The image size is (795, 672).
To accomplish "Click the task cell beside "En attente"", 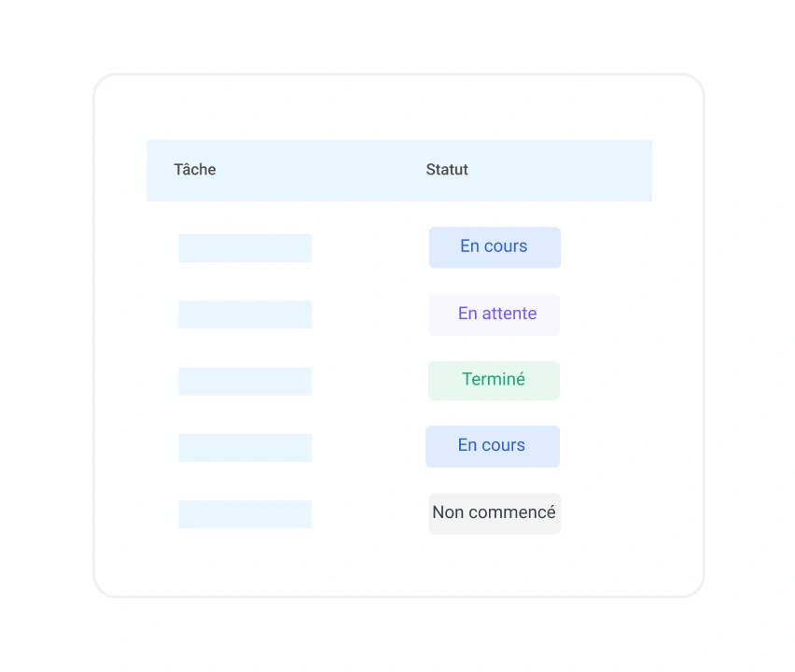I will 244,315.
